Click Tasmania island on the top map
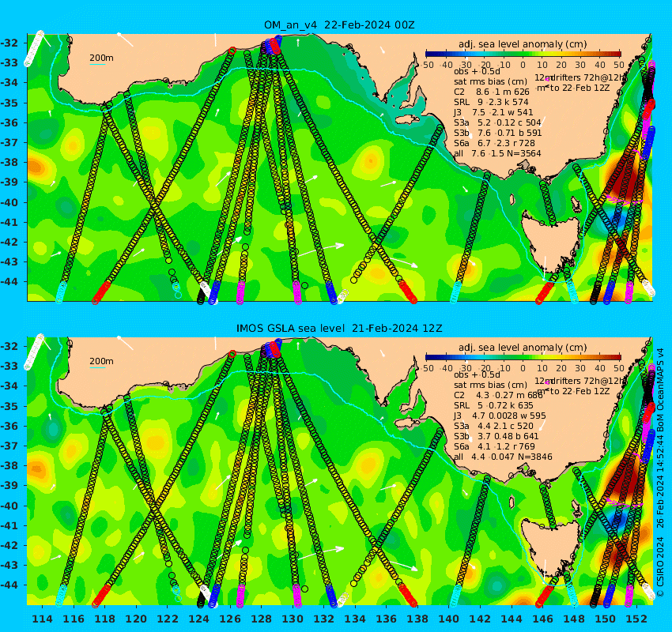 click(x=551, y=243)
